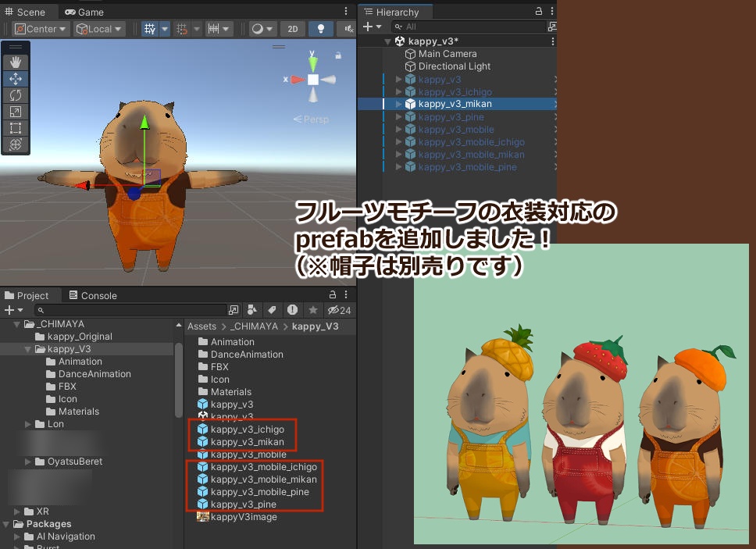The image size is (756, 549).
Task: Click the scene gizmo X axis cone
Action: click(x=298, y=80)
